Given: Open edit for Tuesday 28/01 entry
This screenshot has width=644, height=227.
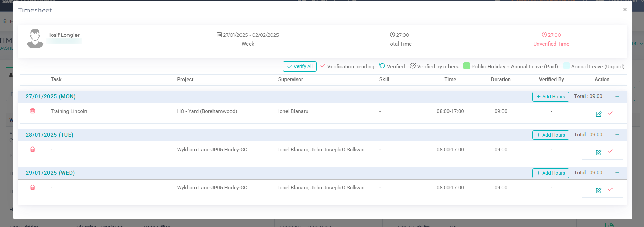Looking at the screenshot, I should 598,152.
